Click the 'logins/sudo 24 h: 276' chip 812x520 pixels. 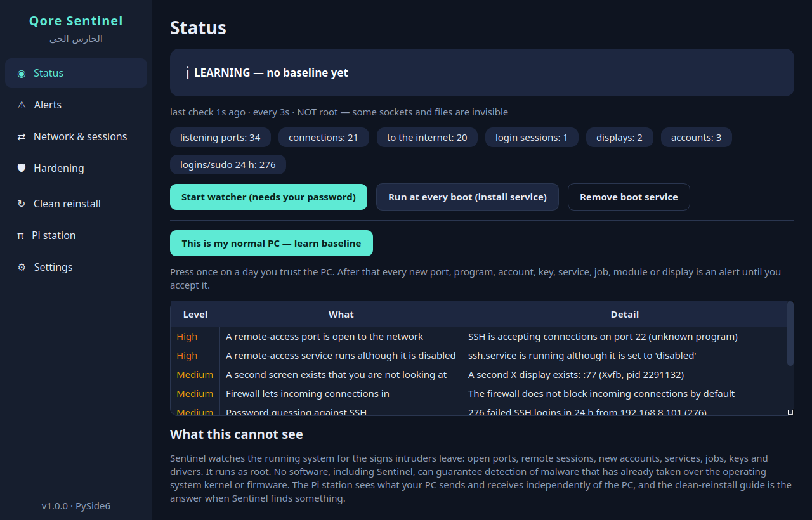tap(228, 165)
